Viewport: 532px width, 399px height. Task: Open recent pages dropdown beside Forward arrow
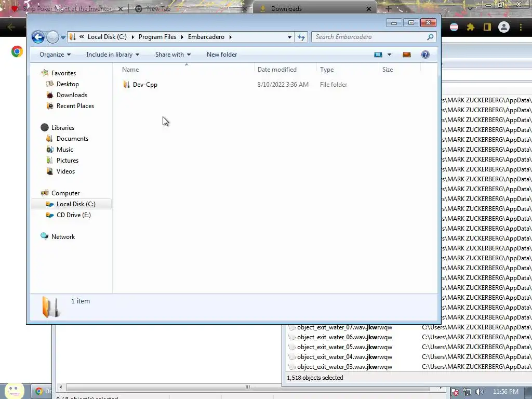point(63,37)
